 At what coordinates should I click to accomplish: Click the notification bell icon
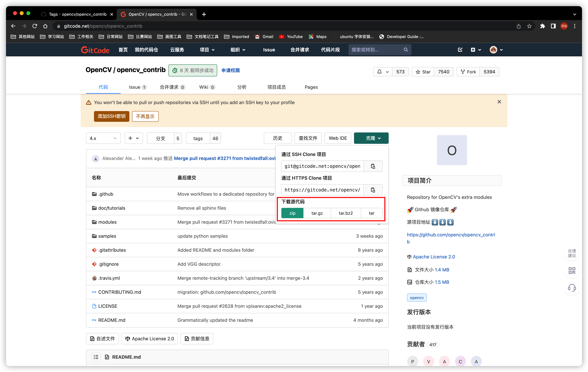point(379,72)
